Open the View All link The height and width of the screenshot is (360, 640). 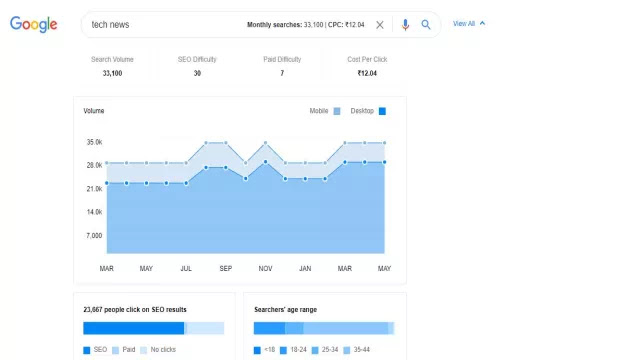click(464, 24)
